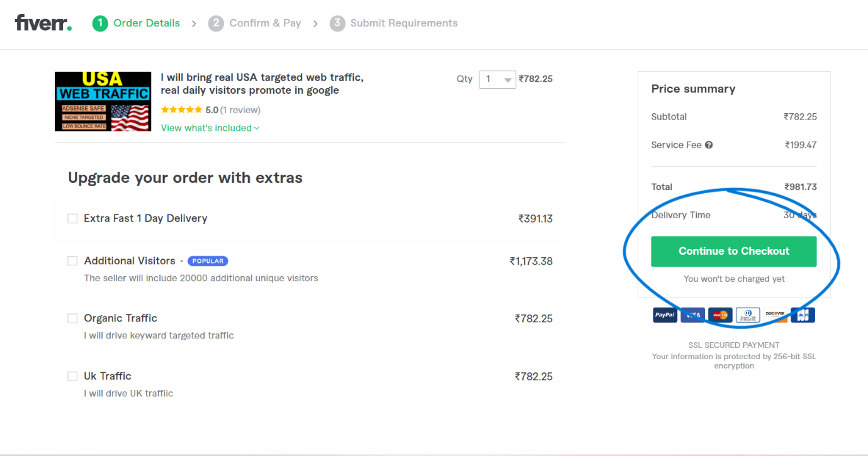
Task: Click the Fiverr logo
Action: pyautogui.click(x=43, y=23)
